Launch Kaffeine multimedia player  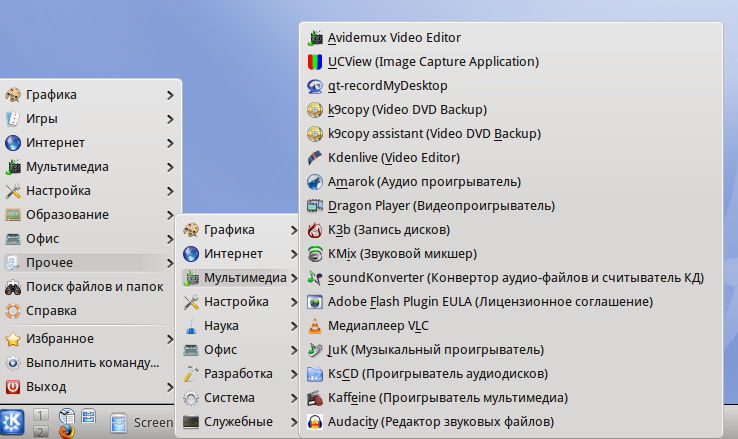(x=511, y=398)
